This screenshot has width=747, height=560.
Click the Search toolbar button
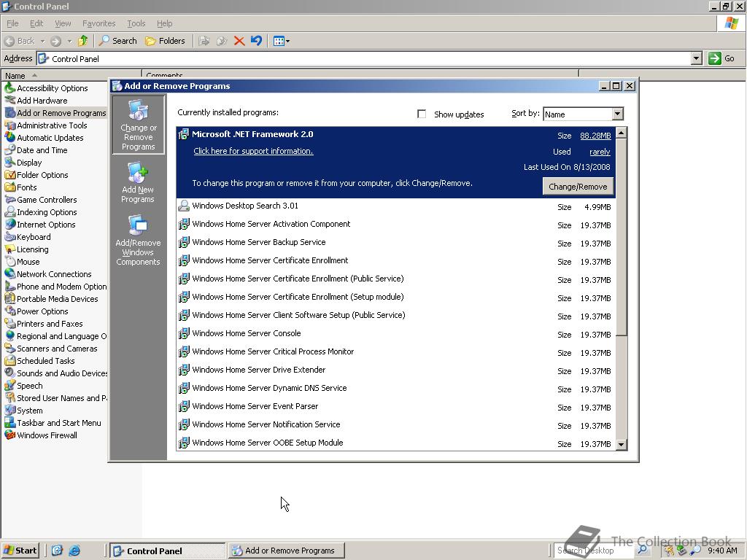click(x=117, y=41)
